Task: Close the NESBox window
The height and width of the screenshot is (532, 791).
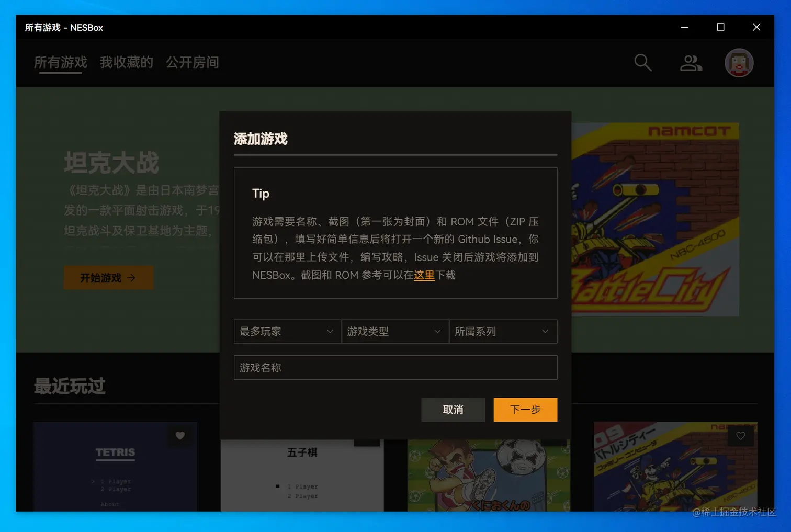Action: 756,27
